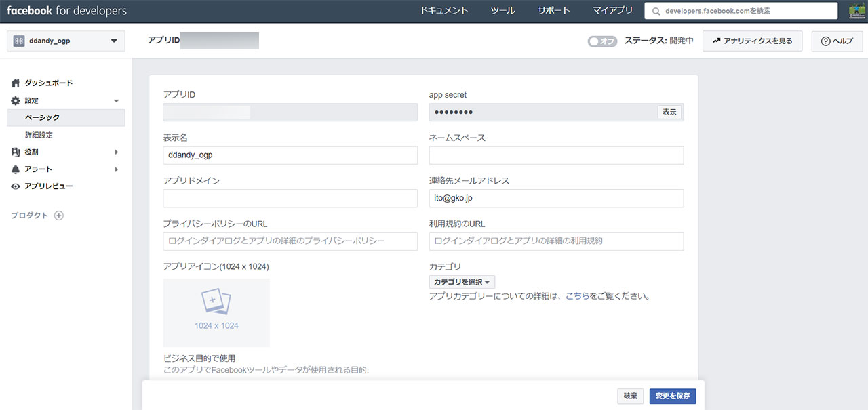Click the アプリドメイン input field

(290, 199)
